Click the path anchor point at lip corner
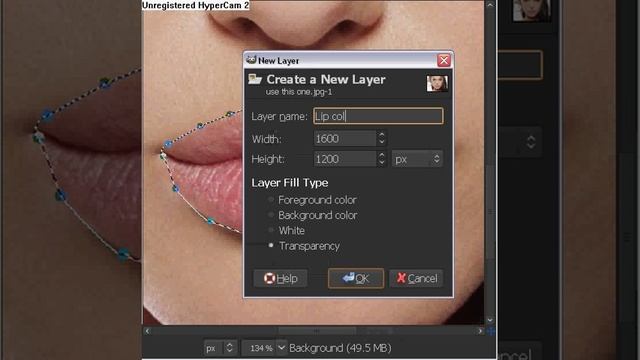This screenshot has width=640, height=360. coord(163,155)
